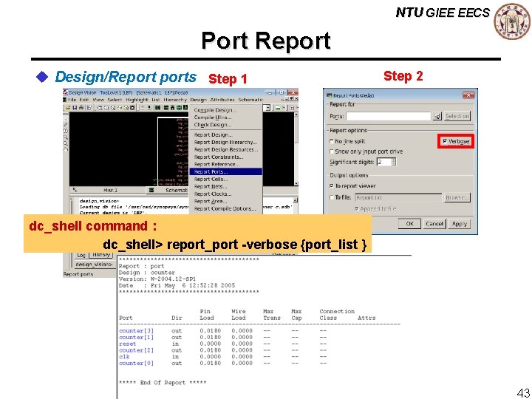Click the Browse... button

pyautogui.click(x=457, y=197)
